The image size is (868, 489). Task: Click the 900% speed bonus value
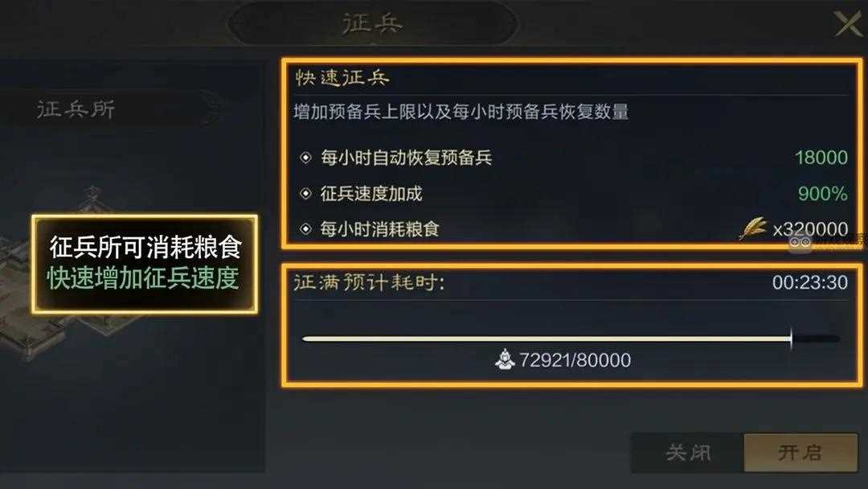(x=823, y=193)
